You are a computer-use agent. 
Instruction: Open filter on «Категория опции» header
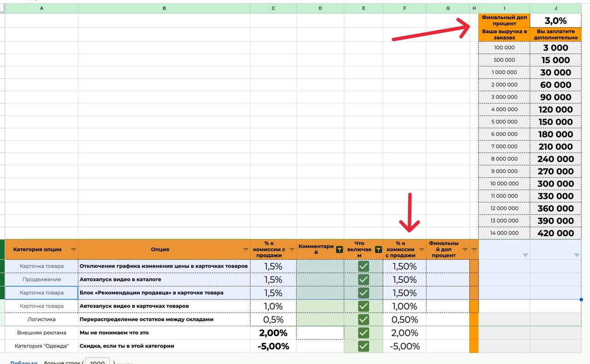[73, 250]
